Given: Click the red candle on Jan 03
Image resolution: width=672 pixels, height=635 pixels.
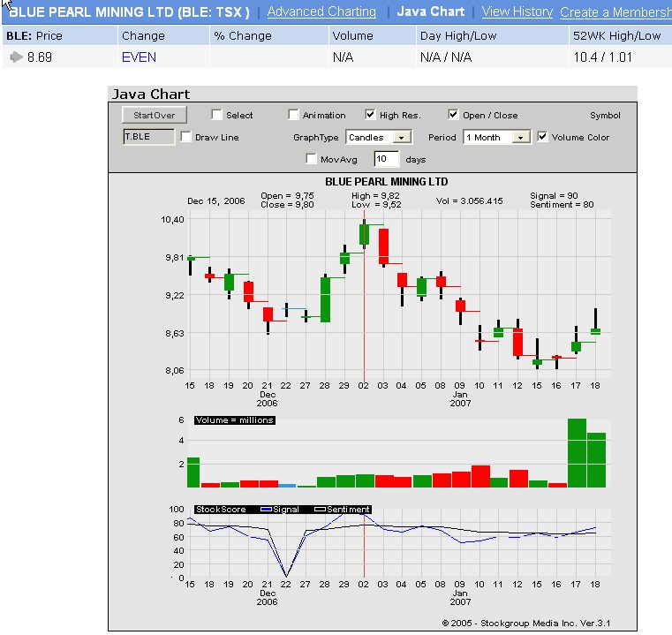Looking at the screenshot, I should point(383,246).
